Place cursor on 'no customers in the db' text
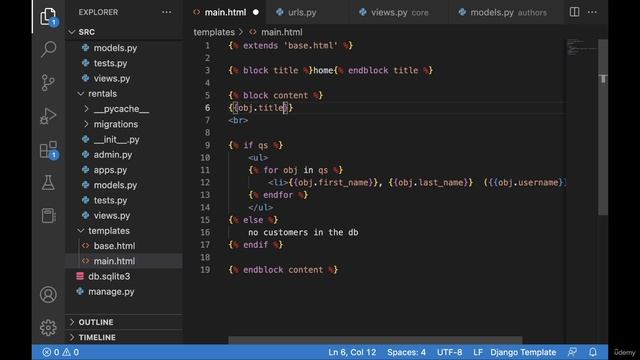Viewport: 640px width, 360px height. click(x=303, y=232)
